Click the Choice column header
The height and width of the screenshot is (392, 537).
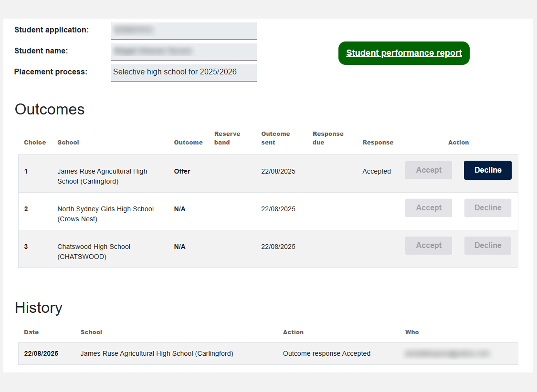click(x=35, y=143)
